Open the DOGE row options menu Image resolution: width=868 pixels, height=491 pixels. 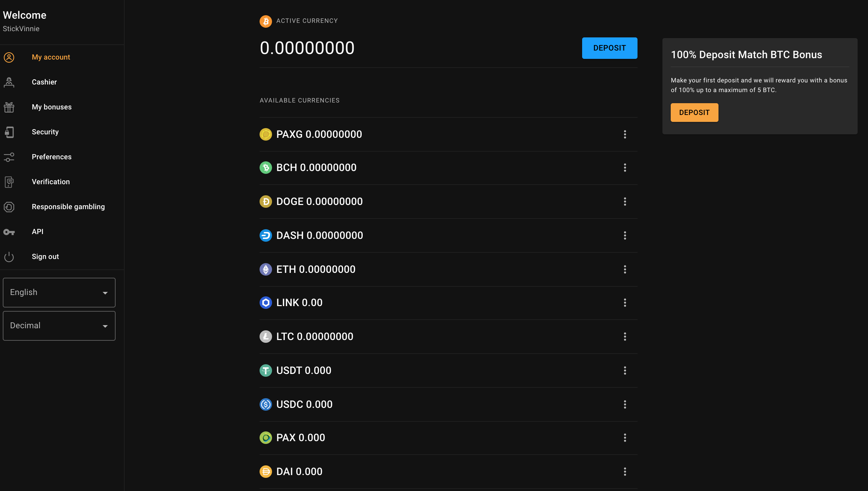coord(625,202)
